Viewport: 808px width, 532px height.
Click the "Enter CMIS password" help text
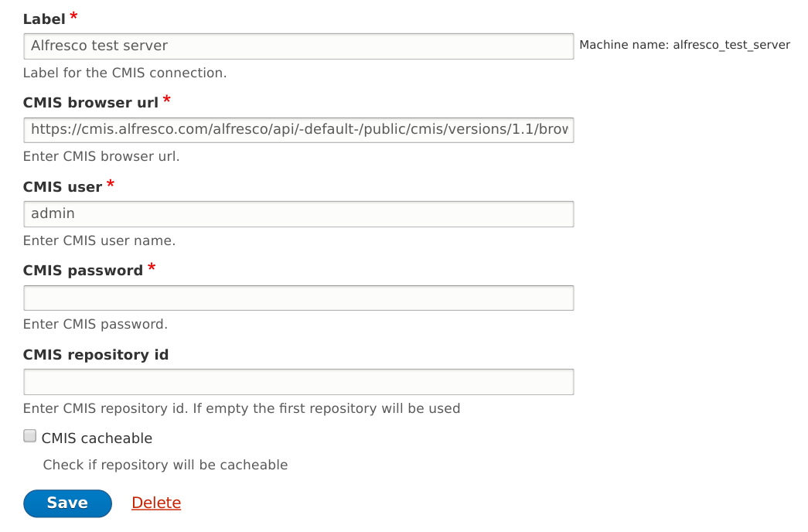tap(95, 324)
